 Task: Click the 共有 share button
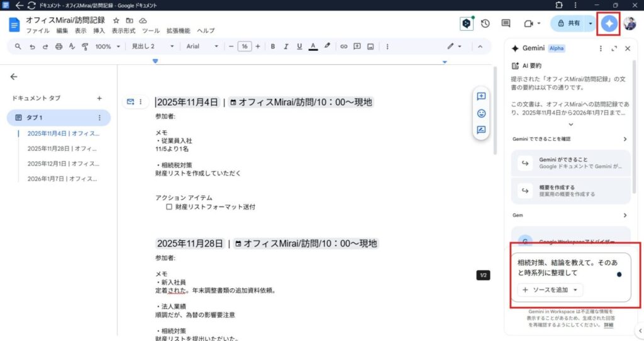click(569, 23)
